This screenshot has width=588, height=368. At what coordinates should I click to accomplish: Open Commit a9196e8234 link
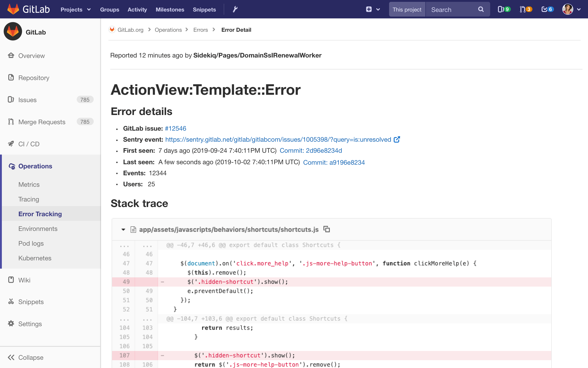pos(334,162)
